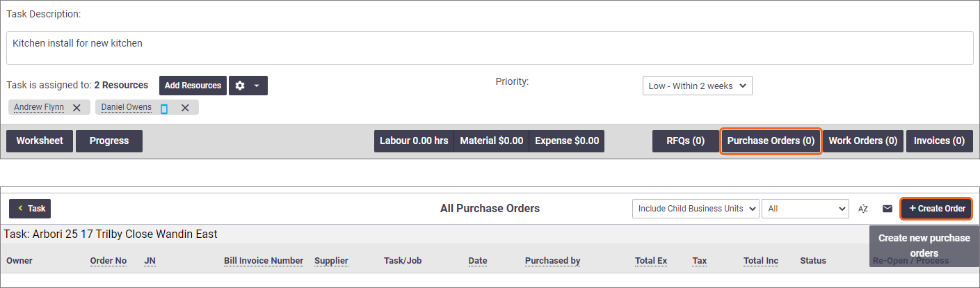This screenshot has width=980, height=288.
Task: Click into the Task Description text field
Action: [490, 48]
